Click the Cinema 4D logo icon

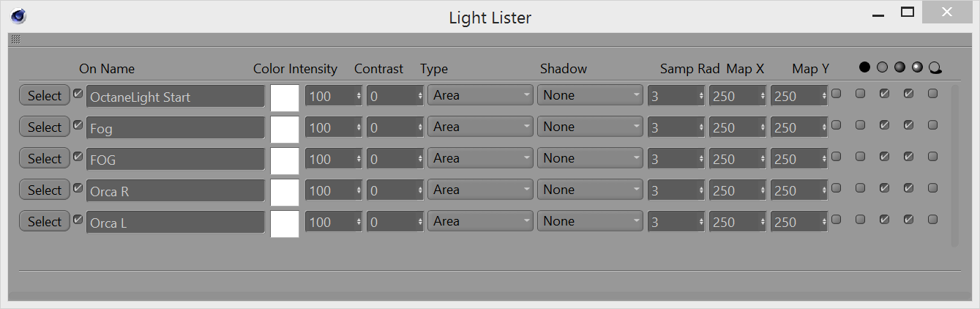pyautogui.click(x=20, y=16)
